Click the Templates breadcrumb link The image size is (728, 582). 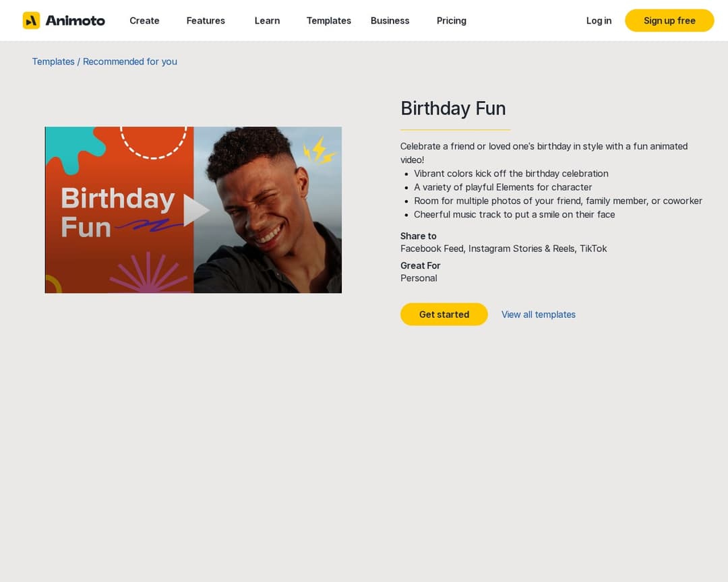tap(53, 61)
